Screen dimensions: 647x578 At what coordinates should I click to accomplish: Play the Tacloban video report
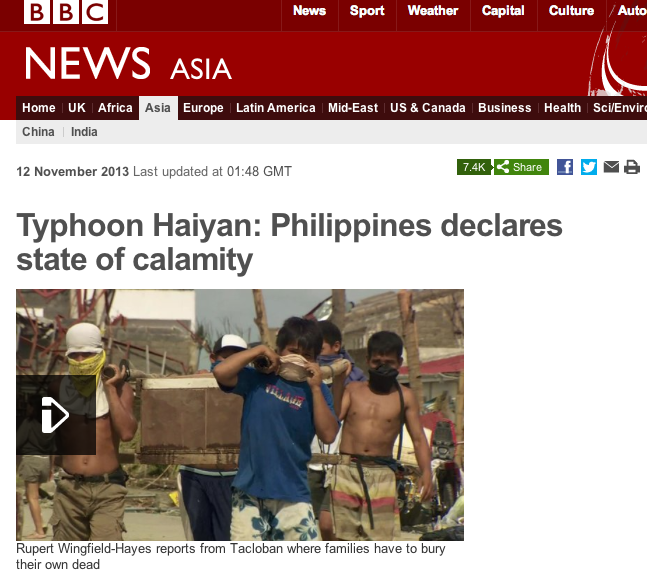[x=56, y=415]
